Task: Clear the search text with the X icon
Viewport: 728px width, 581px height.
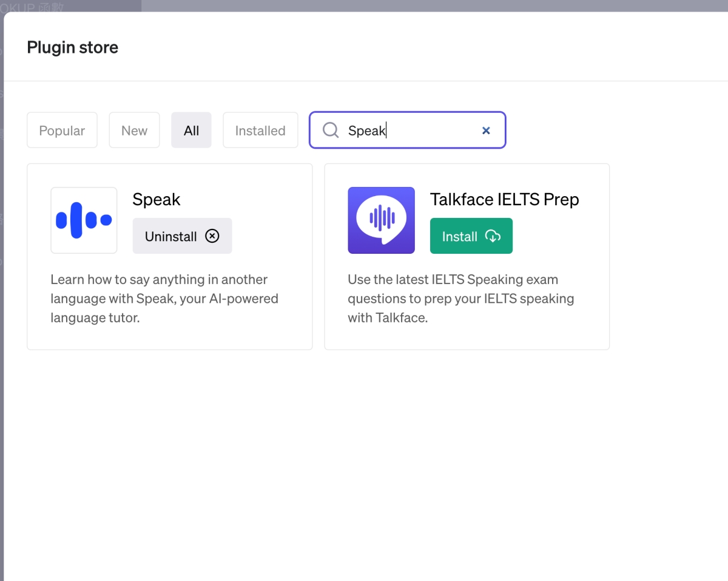Action: click(486, 131)
